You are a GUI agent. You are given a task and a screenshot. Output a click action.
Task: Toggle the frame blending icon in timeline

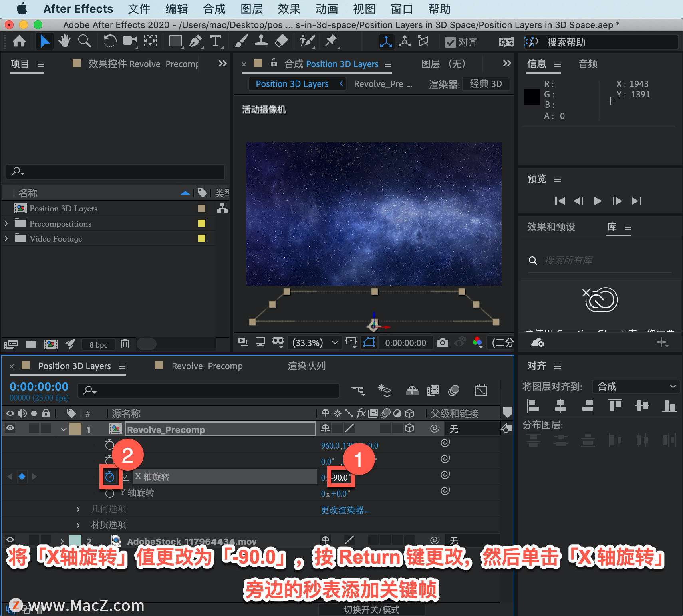click(x=433, y=390)
